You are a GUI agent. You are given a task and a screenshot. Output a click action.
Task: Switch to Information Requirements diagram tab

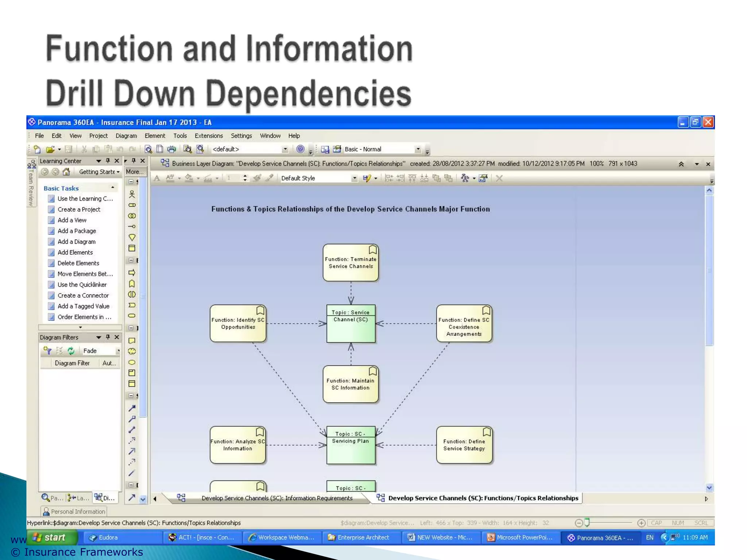[276, 498]
